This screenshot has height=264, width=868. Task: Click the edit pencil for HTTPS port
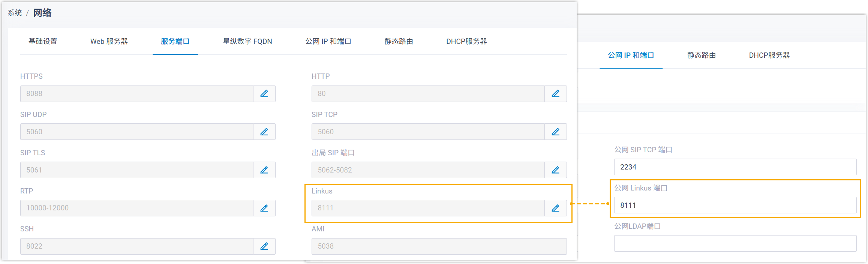(x=264, y=94)
